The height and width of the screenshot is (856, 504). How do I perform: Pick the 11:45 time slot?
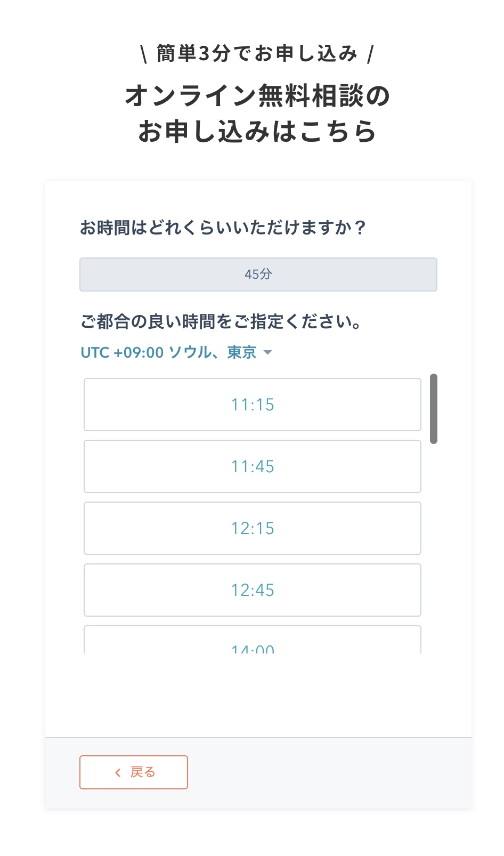coord(252,466)
